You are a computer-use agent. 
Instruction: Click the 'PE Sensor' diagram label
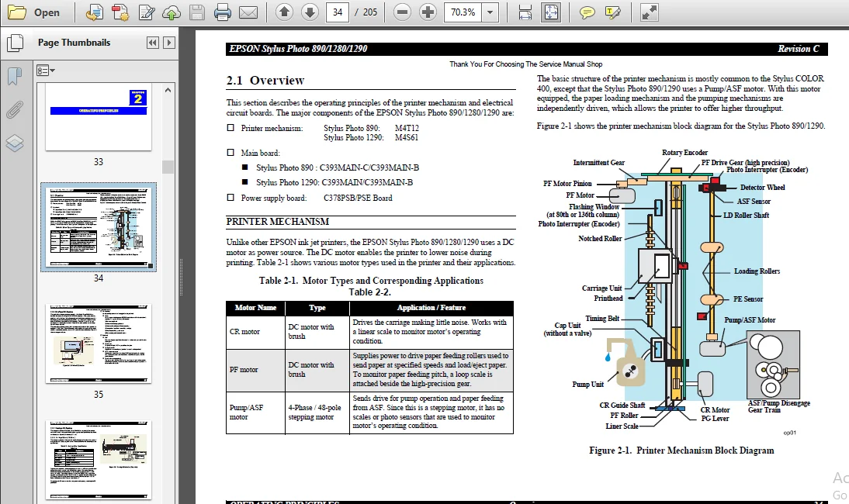coord(748,299)
